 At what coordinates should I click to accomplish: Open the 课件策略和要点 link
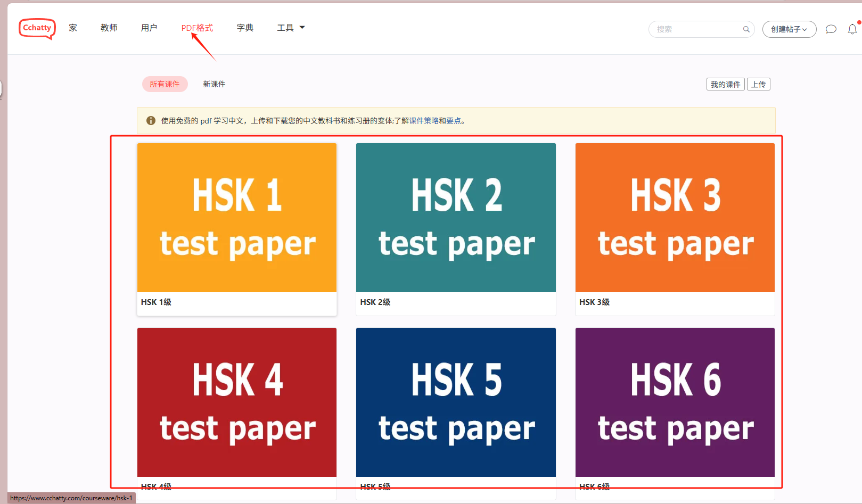(436, 121)
